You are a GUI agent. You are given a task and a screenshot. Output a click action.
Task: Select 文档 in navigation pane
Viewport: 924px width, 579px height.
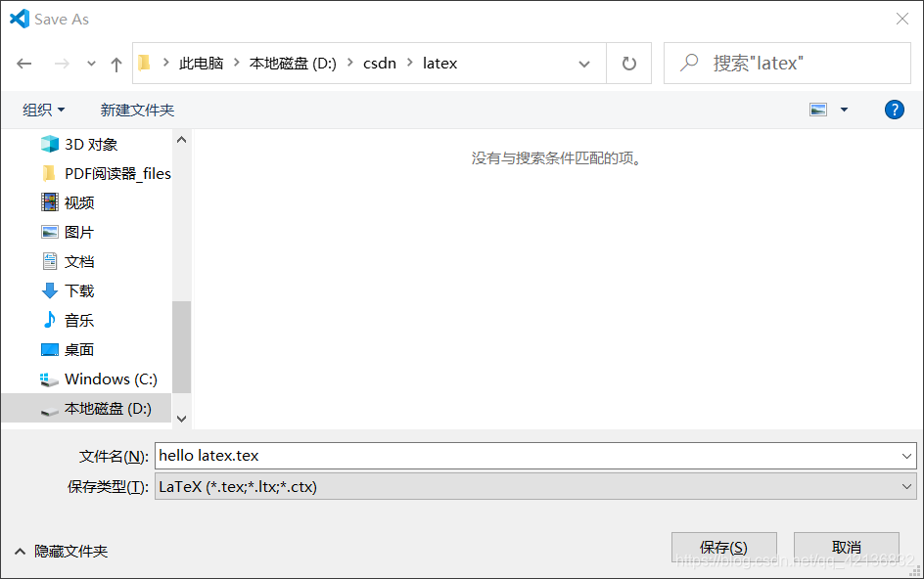79,261
